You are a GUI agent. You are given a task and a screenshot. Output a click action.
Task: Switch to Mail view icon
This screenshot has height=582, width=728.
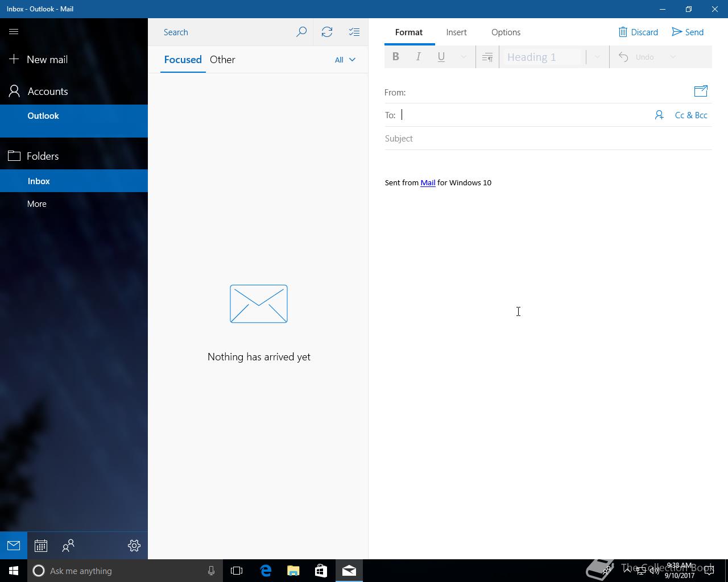click(x=14, y=546)
